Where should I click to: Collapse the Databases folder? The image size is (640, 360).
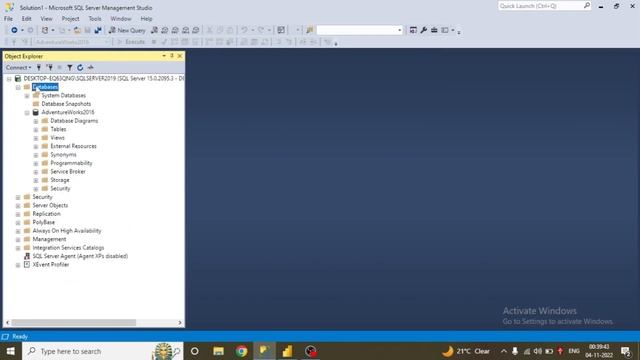[x=18, y=87]
